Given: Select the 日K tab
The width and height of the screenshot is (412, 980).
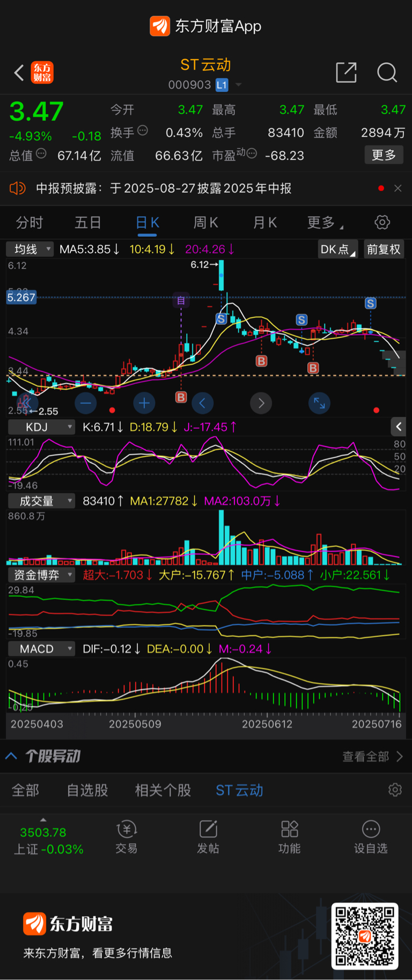Looking at the screenshot, I should tap(147, 222).
